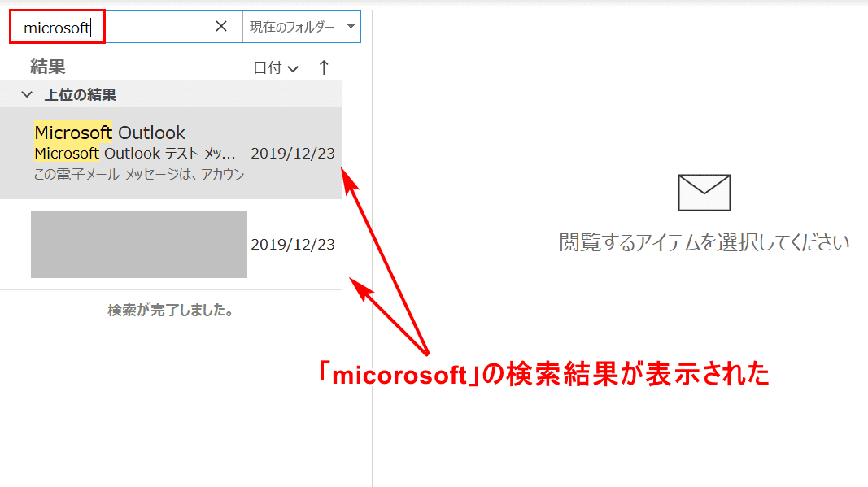Image resolution: width=868 pixels, height=487 pixels.
Task: Click the up arrow to reverse sort order
Action: pos(324,67)
